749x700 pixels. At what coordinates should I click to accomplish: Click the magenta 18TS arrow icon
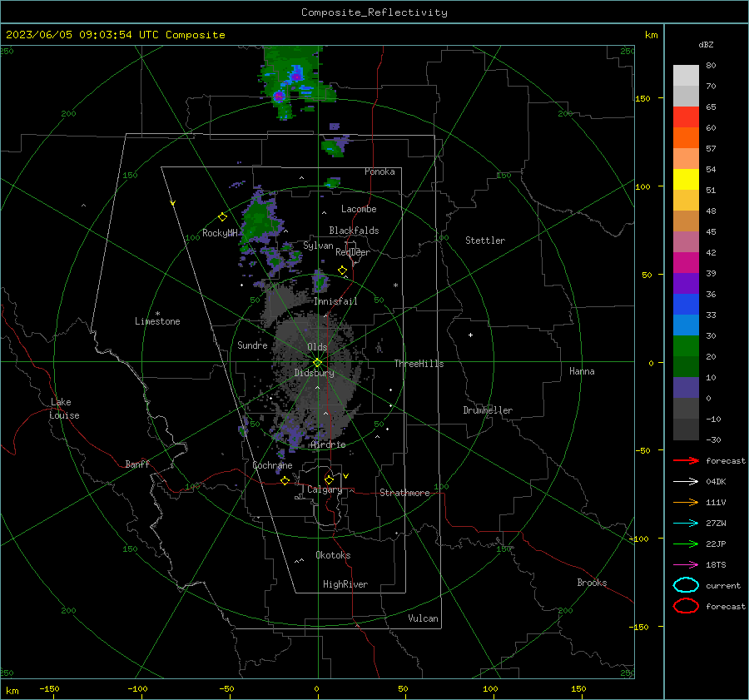(x=686, y=565)
